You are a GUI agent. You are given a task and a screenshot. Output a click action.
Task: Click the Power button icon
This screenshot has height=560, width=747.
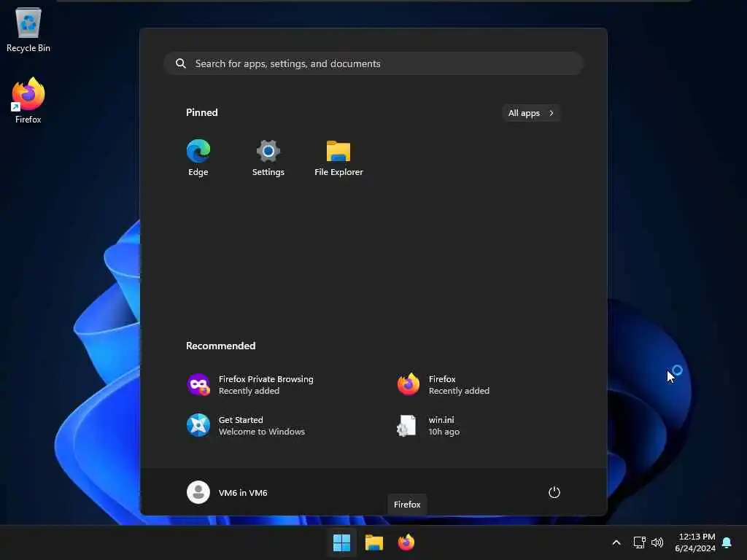[x=554, y=492]
